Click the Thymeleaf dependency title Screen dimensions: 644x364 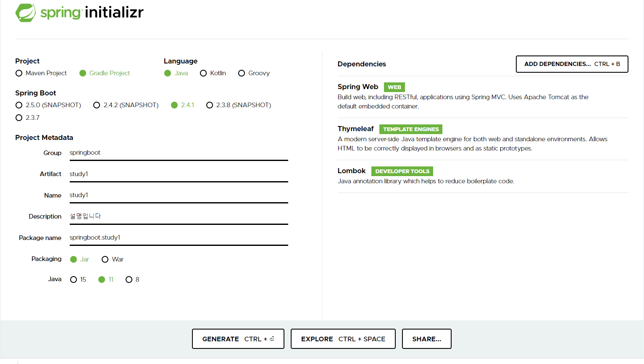click(355, 129)
